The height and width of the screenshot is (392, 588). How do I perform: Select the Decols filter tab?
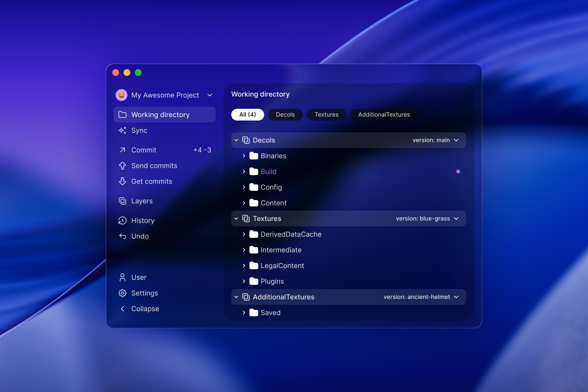[x=285, y=114]
